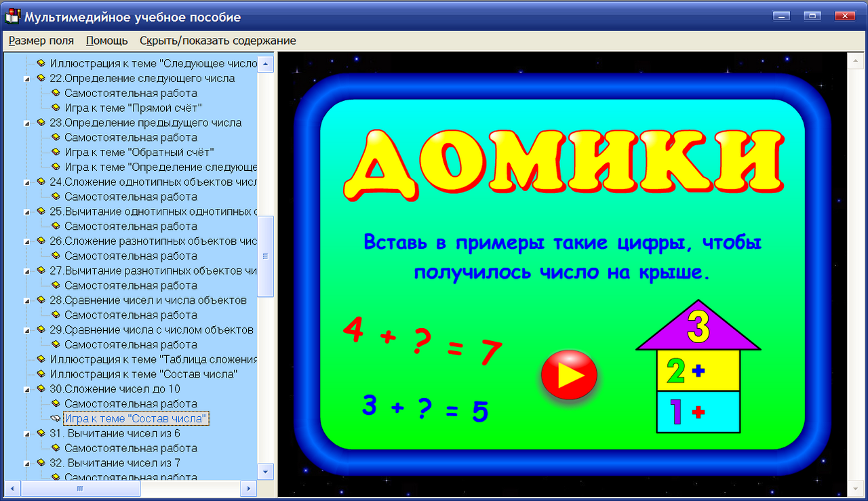Click the book icon beside "26.Сложение разнотипных объектов"
Screen dimensions: 868x501
pyautogui.click(x=43, y=241)
